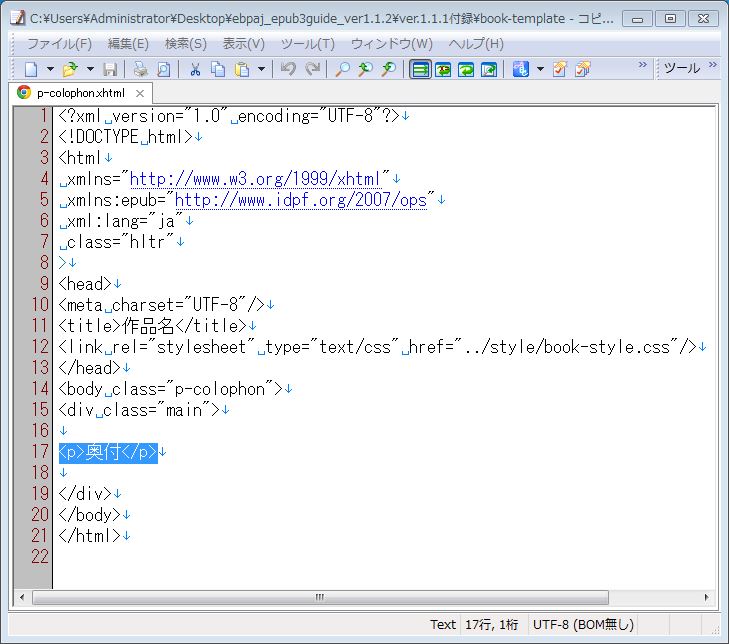Screen dimensions: 729x644
Task: Click the 17行, 1桁 position status
Action: tap(491, 624)
